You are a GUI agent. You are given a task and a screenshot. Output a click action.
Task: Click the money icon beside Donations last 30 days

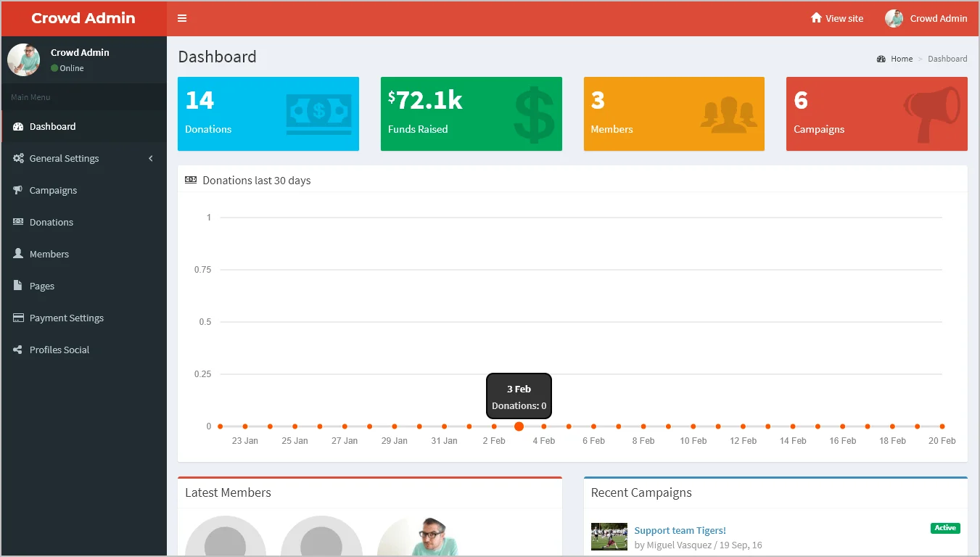click(x=191, y=180)
